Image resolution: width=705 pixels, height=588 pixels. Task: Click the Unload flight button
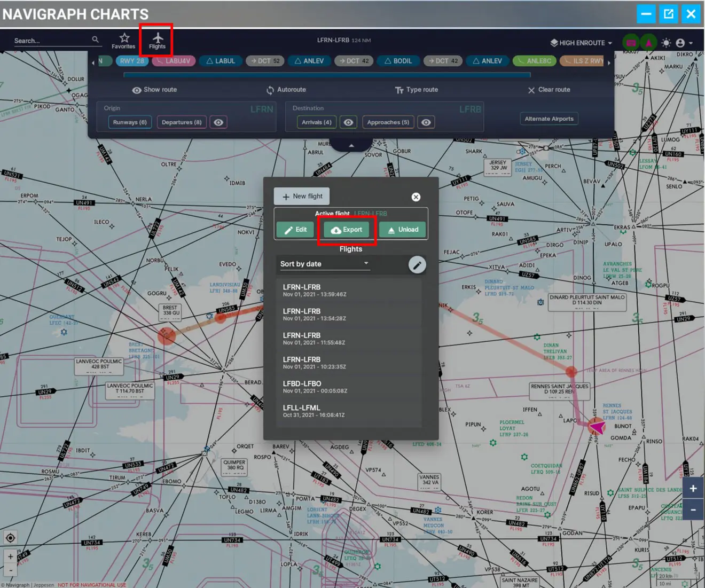pyautogui.click(x=403, y=230)
